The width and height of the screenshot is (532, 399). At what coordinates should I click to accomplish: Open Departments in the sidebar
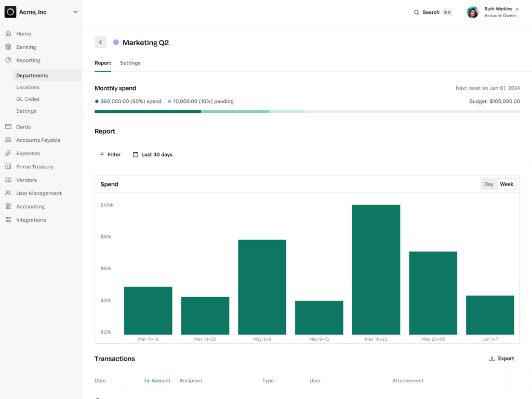pos(47,75)
